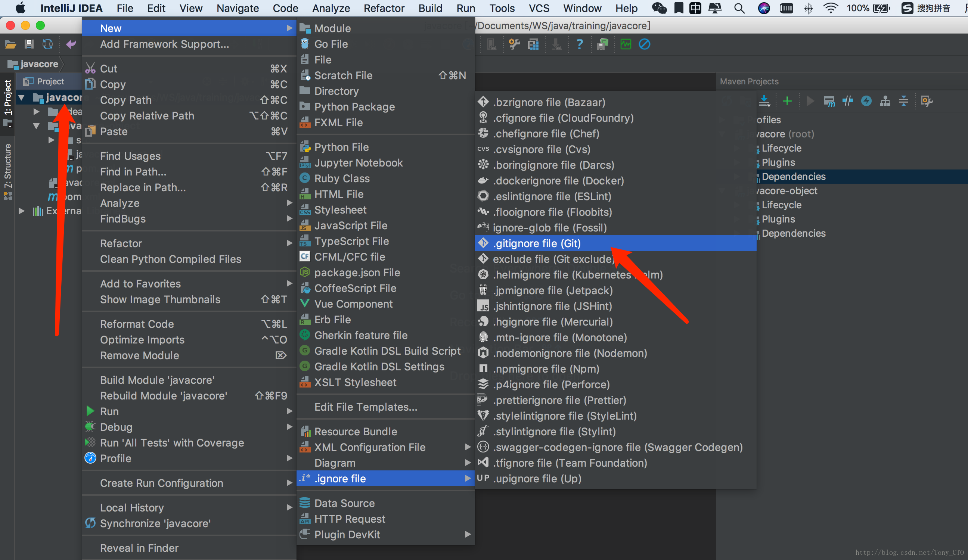Click the macOS Spotlight search icon

click(739, 8)
